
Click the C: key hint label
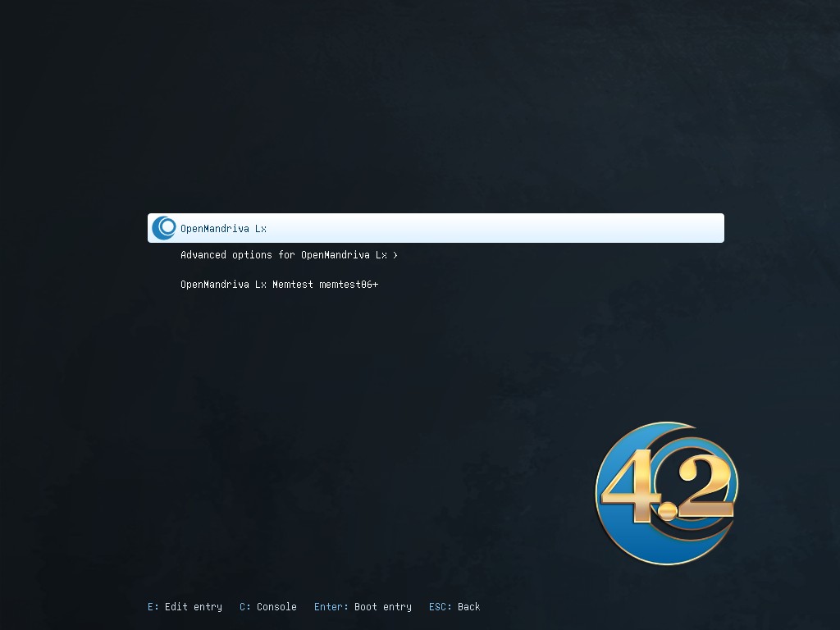click(245, 607)
